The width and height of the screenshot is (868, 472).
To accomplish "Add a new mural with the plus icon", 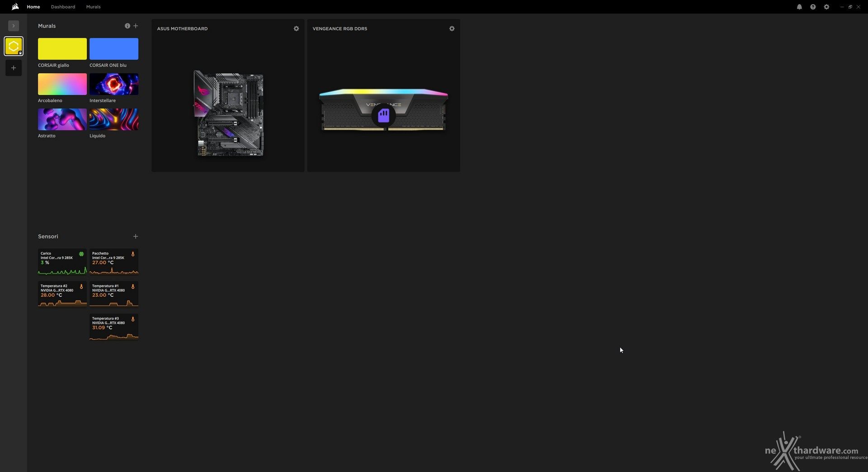I will (x=136, y=26).
